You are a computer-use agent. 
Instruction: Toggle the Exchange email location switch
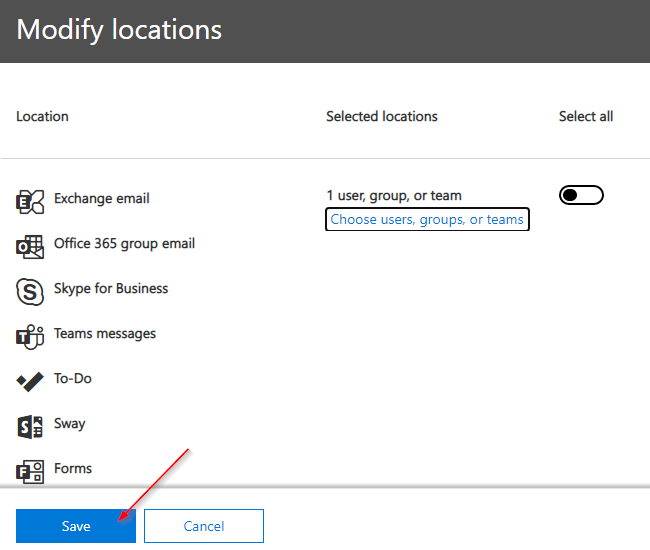tap(581, 195)
